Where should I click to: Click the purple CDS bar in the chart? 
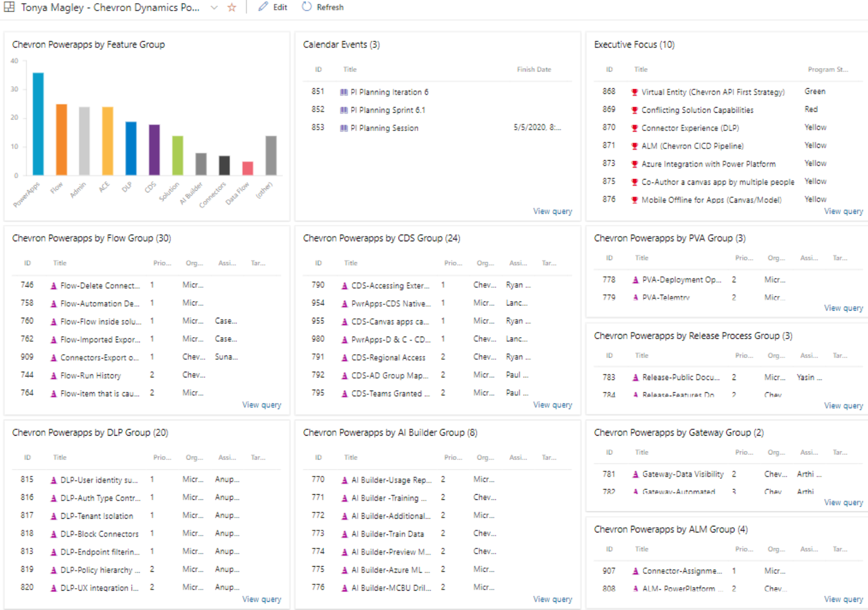pyautogui.click(x=154, y=150)
